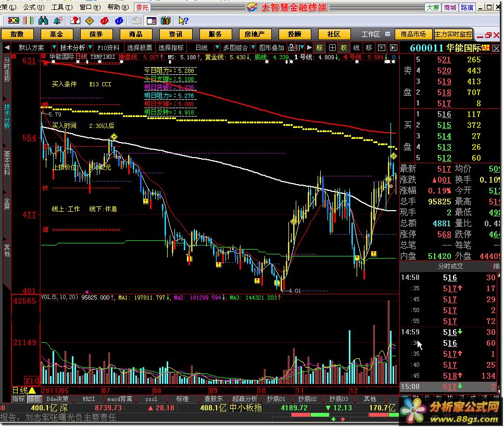The height and width of the screenshot is (427, 504).
Task: Click the alarm bell alert icon
Action: (x=58, y=21)
